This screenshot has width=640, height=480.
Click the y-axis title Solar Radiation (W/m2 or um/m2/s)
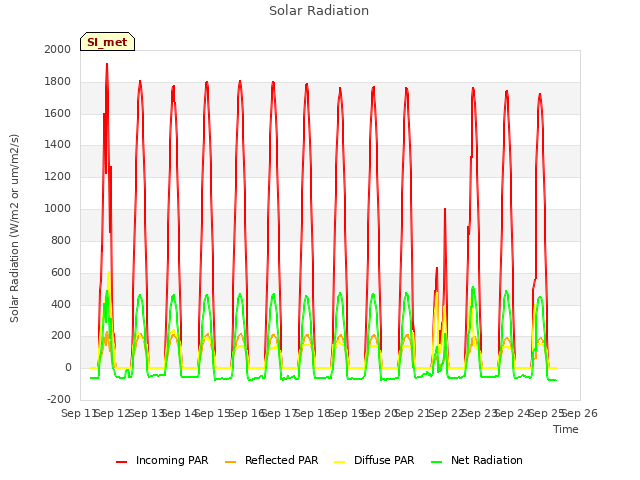pos(14,228)
